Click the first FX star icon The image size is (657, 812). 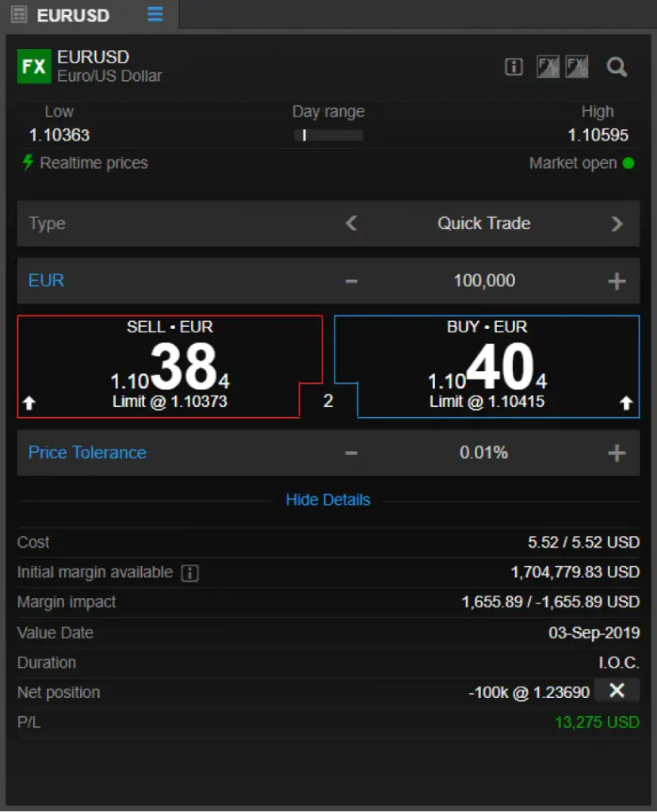pos(548,67)
